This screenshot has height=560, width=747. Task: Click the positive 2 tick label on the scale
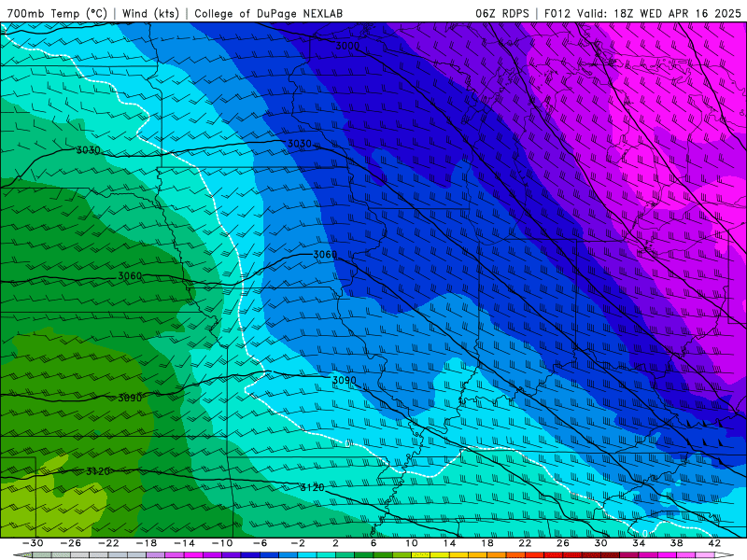(335, 543)
